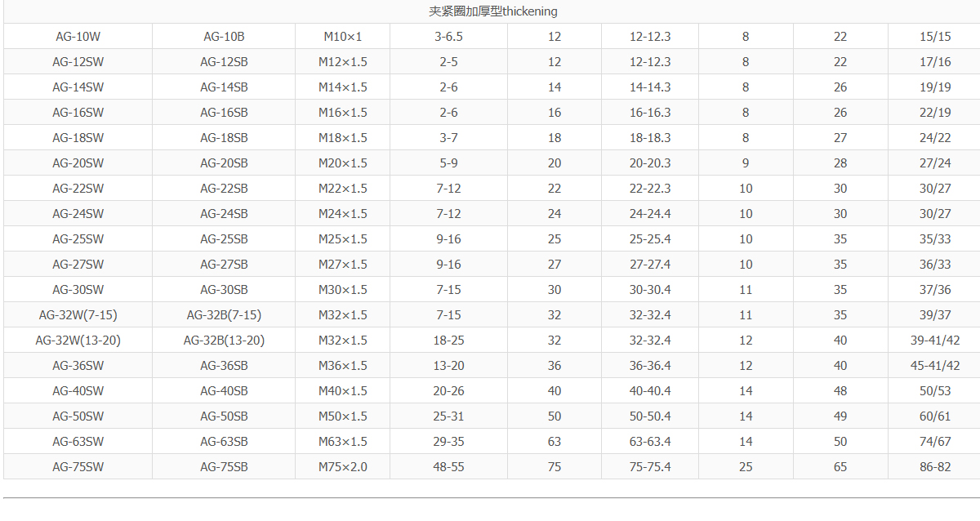980x521 pixels.
Task: Select the AG-10W model cell
Action: point(78,37)
